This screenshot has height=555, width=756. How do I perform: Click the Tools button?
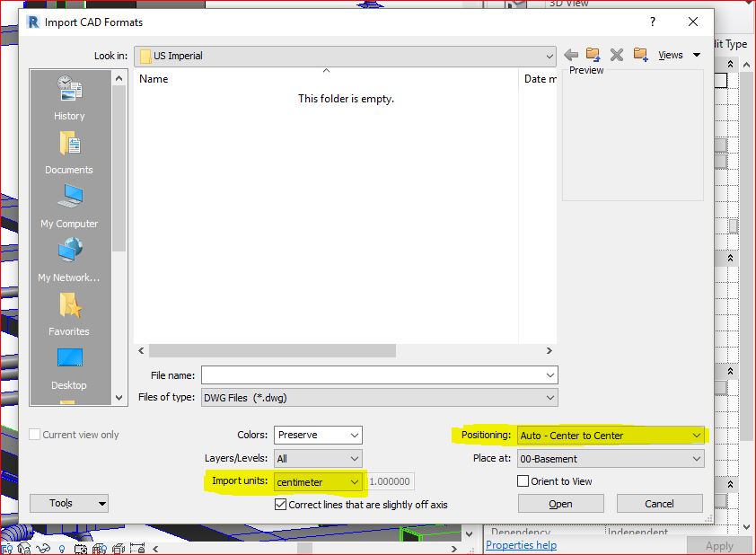point(69,504)
